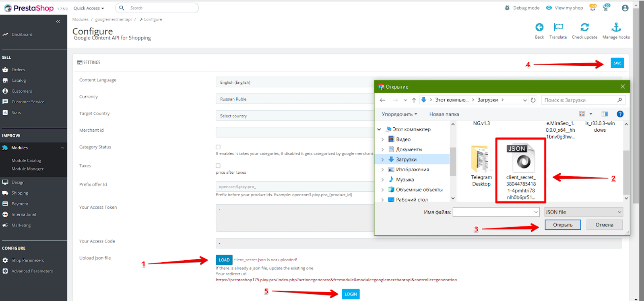Open the redirect url link
The width and height of the screenshot is (644, 301).
pos(336,280)
